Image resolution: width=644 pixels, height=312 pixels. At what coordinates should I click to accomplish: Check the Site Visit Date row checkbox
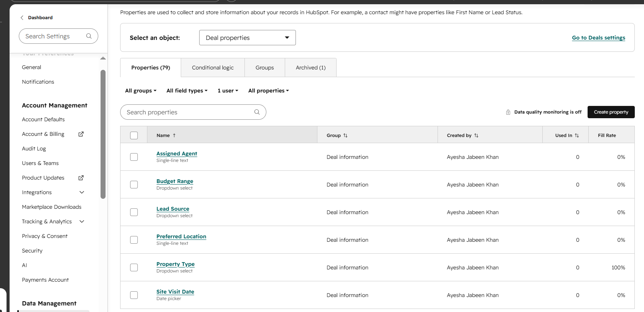pos(134,295)
